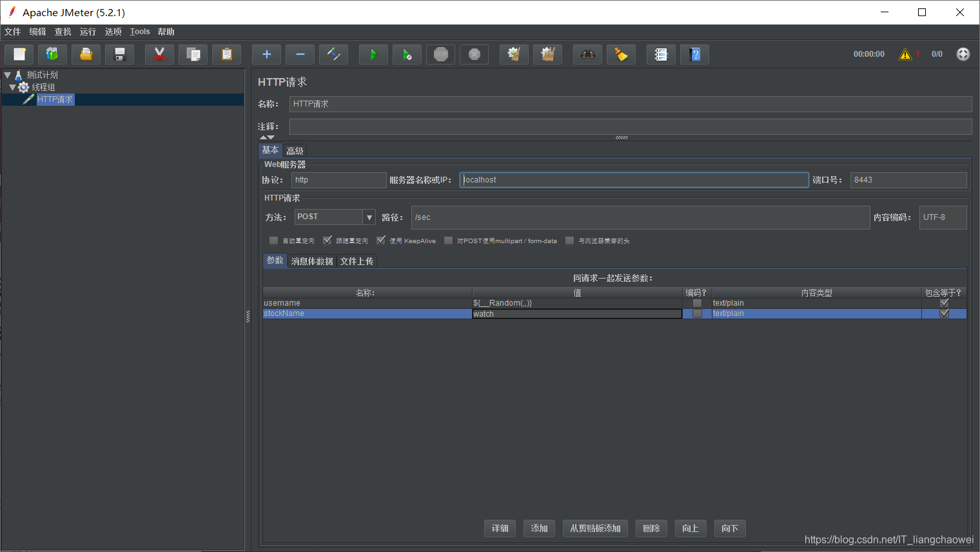Click the stockName value cell watch

coord(577,313)
